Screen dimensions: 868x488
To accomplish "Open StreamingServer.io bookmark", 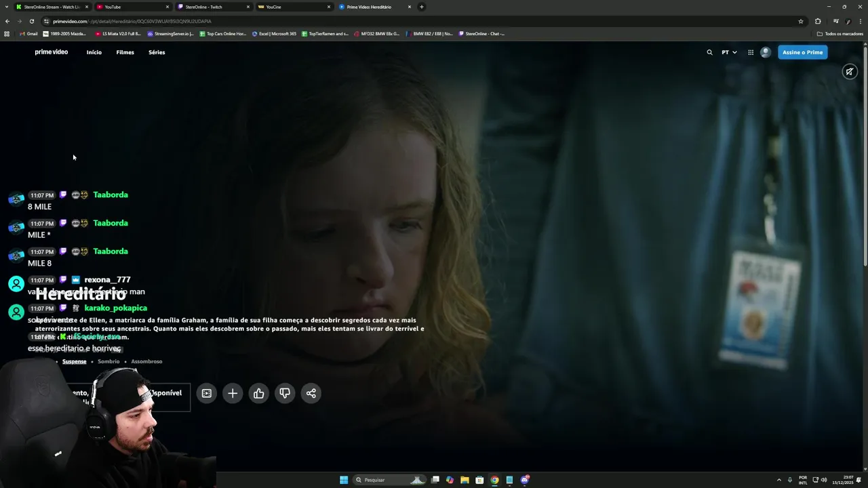I will click(x=171, y=33).
